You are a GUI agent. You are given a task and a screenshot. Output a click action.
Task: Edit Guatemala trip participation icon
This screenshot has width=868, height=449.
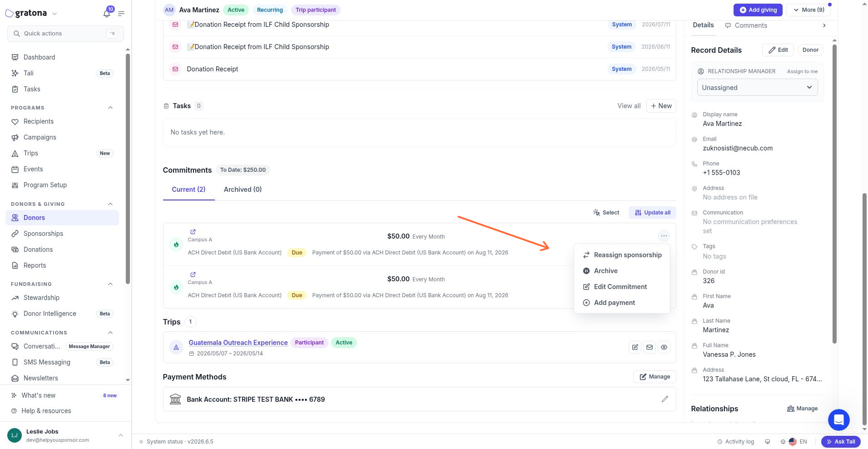click(635, 347)
